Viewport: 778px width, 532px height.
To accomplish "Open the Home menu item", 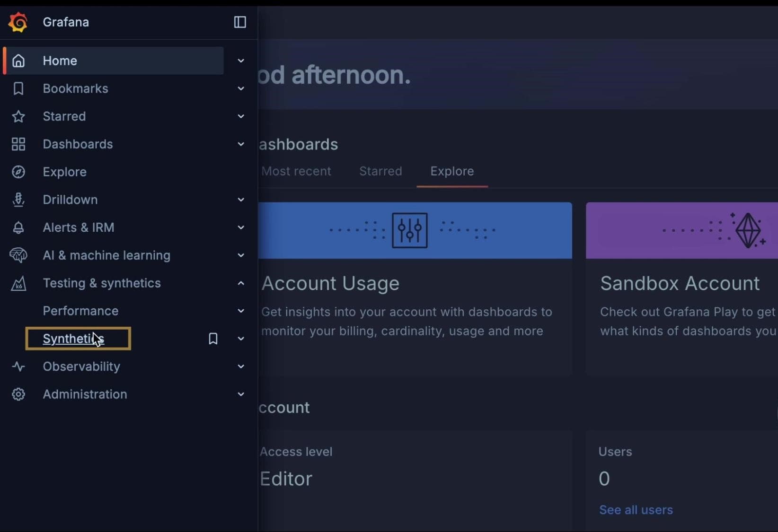I will 60,61.
